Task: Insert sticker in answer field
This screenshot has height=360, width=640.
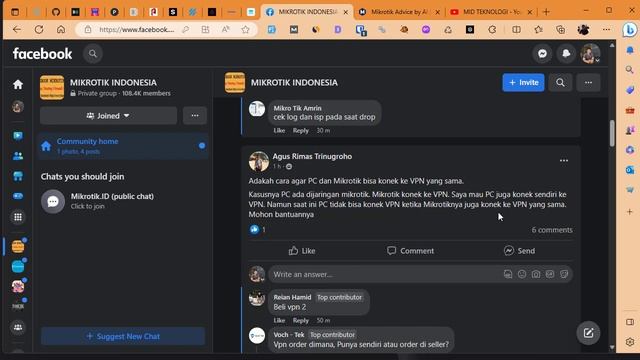Action: (x=564, y=274)
